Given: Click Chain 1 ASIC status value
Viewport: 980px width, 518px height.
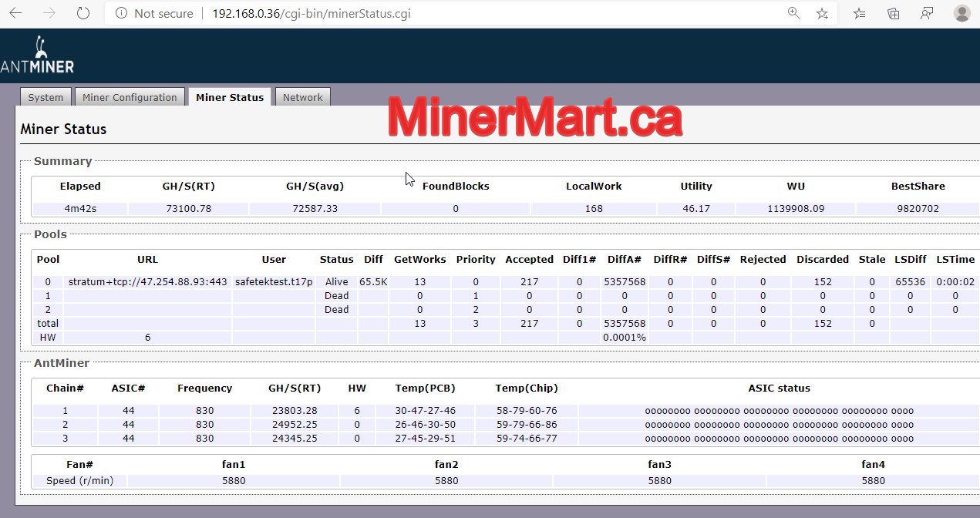Looking at the screenshot, I should coord(778,410).
